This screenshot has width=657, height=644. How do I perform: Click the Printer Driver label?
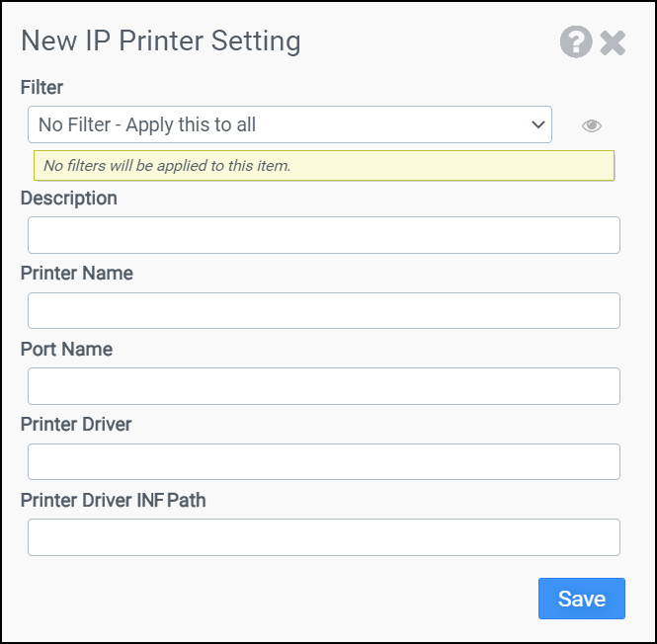click(x=76, y=424)
